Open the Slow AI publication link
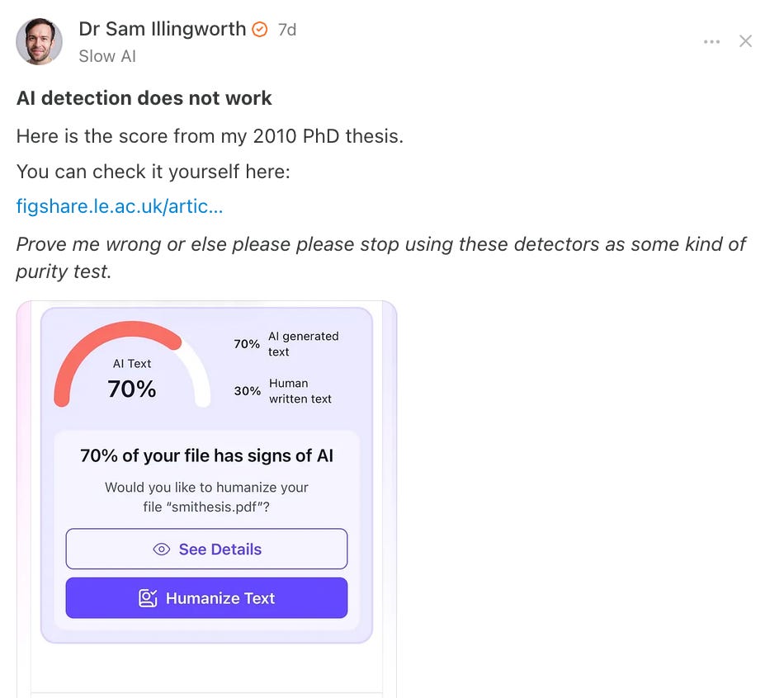The height and width of the screenshot is (698, 784). pos(107,56)
